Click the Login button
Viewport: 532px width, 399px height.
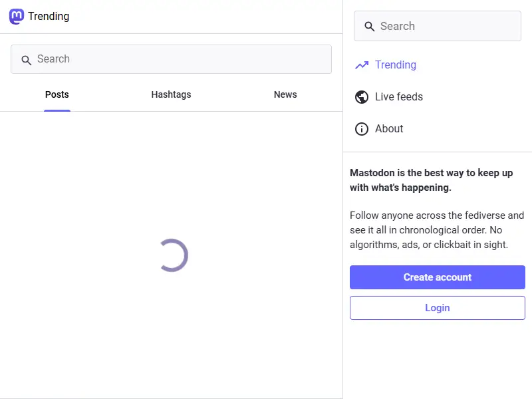tap(438, 308)
